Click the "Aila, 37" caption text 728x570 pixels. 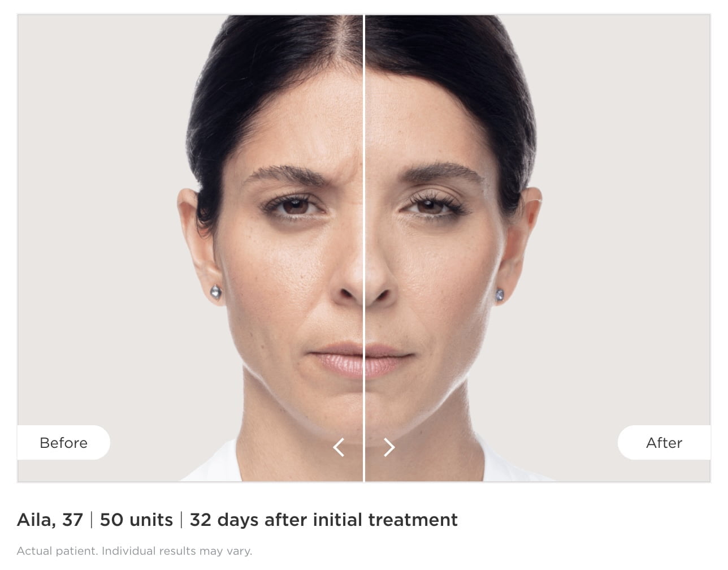click(x=50, y=520)
